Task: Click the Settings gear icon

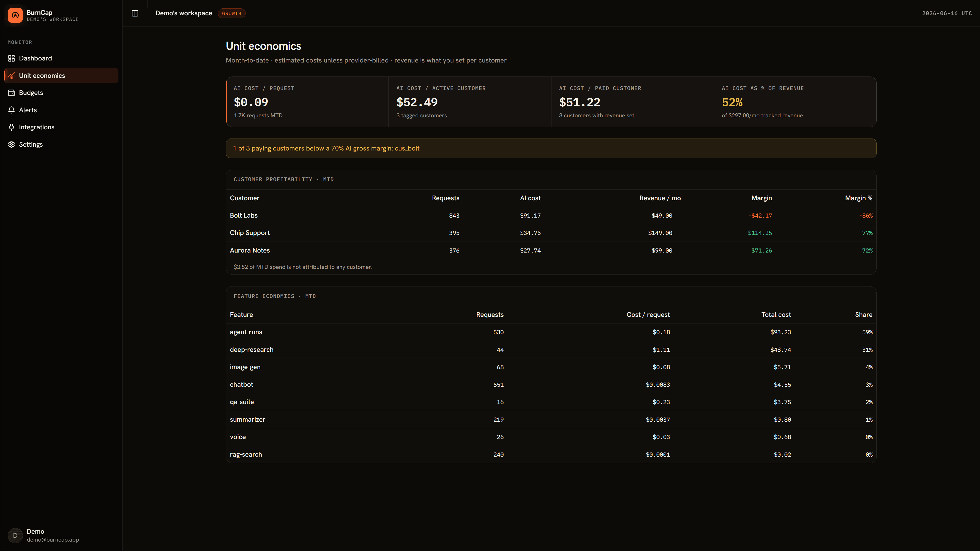Action: [11, 144]
